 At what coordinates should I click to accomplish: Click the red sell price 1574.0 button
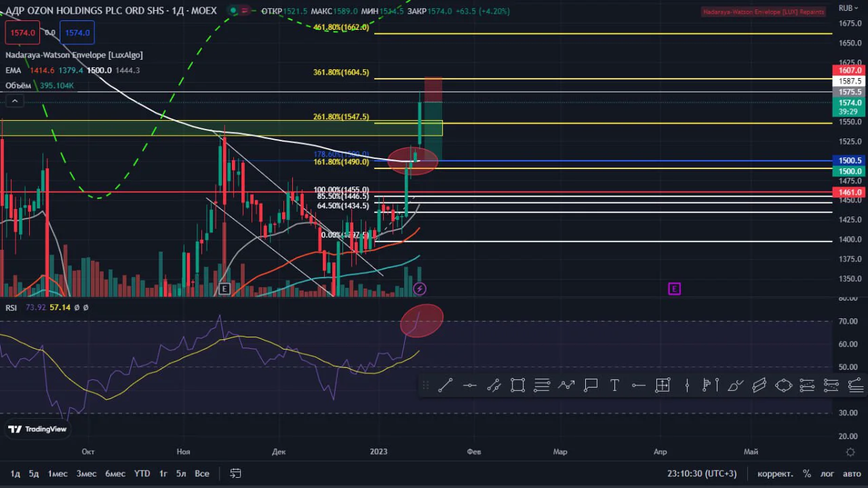pyautogui.click(x=22, y=32)
